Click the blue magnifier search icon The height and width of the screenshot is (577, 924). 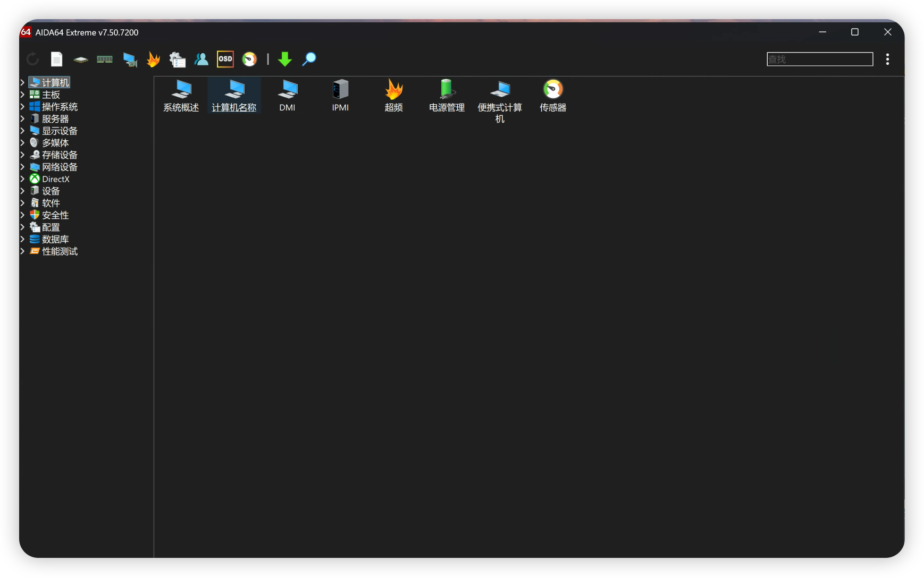pyautogui.click(x=309, y=59)
